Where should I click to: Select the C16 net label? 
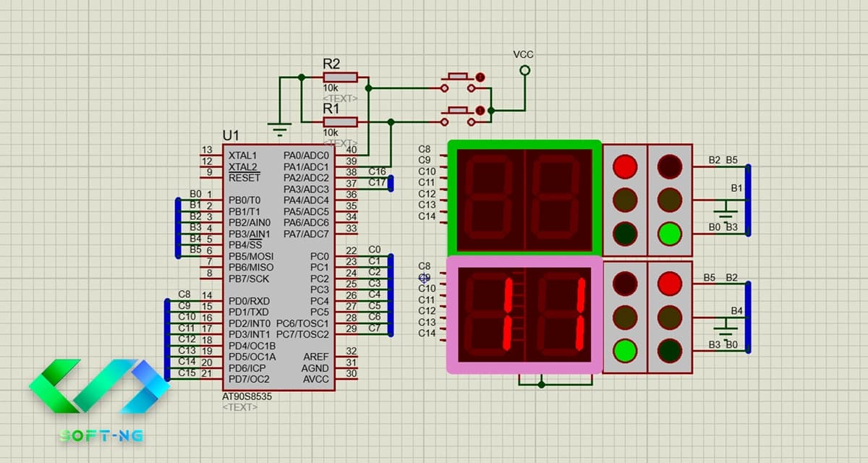[377, 171]
